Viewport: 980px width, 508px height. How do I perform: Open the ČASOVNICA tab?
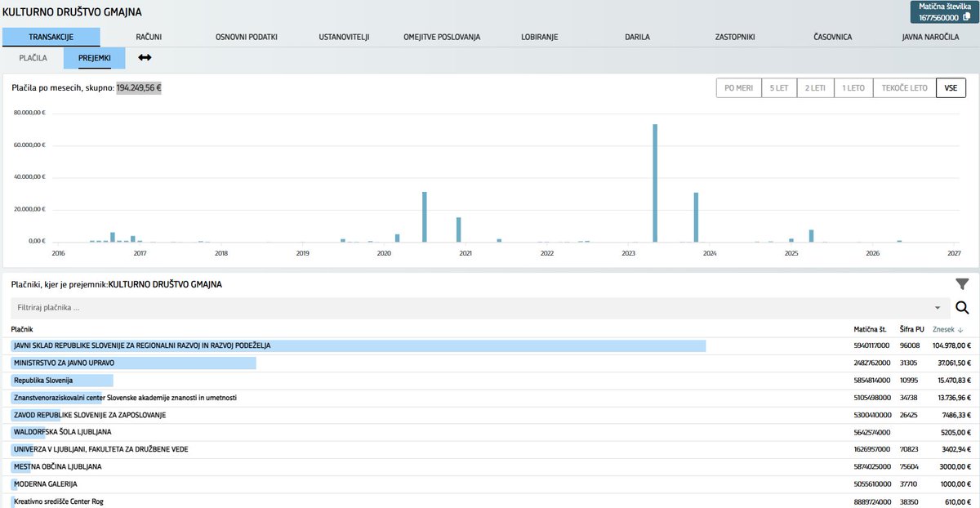coord(832,37)
